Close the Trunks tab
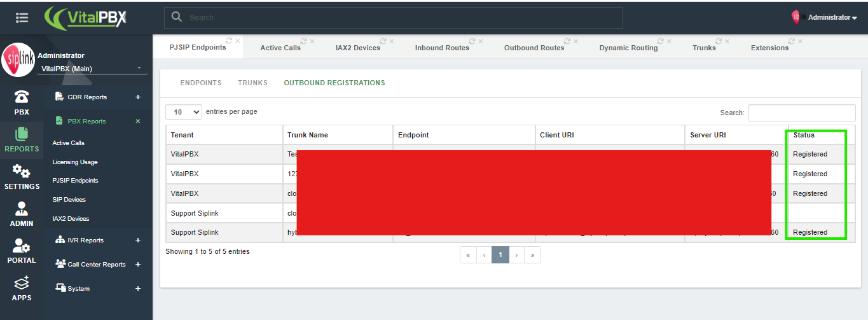This screenshot has height=320, width=868. tap(727, 41)
